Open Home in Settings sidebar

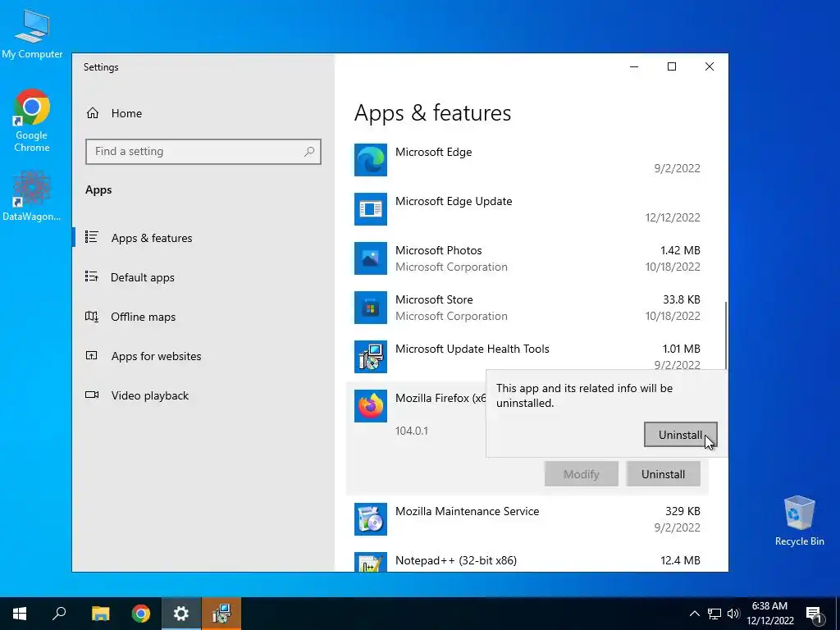point(126,113)
